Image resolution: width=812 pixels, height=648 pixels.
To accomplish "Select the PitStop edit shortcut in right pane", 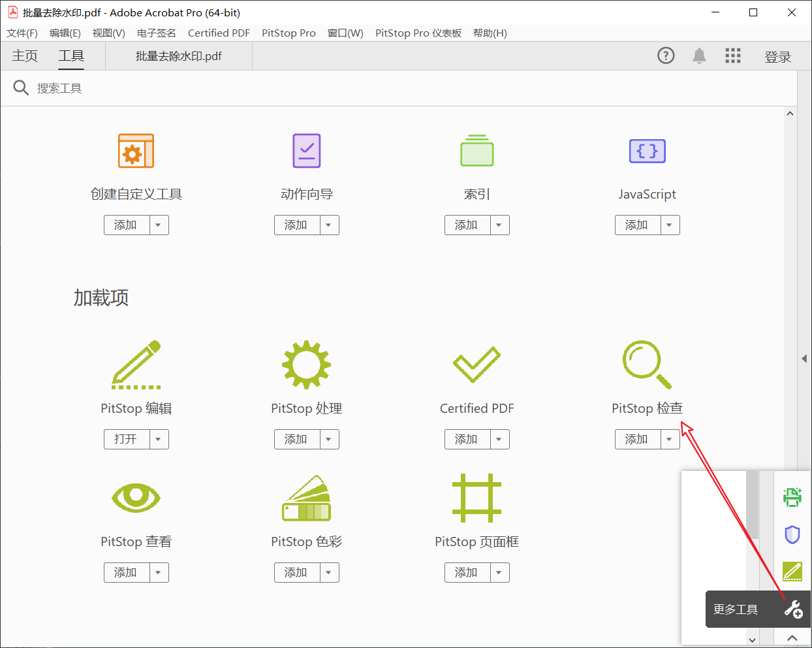I will point(792,571).
